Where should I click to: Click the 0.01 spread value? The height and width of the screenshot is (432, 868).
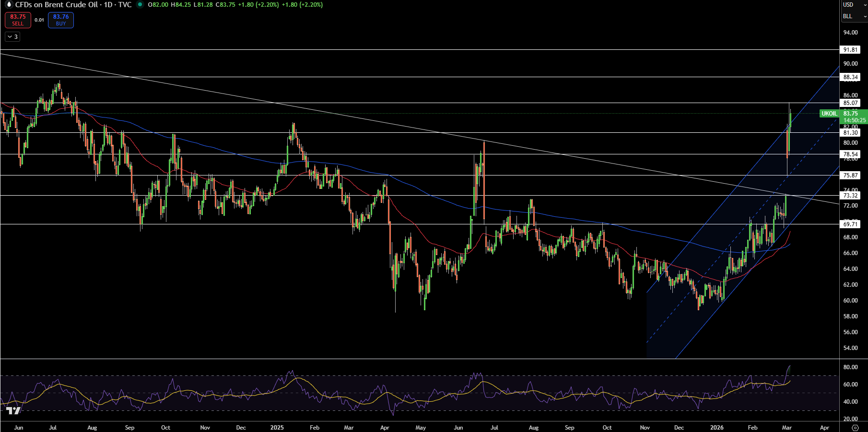pos(39,20)
